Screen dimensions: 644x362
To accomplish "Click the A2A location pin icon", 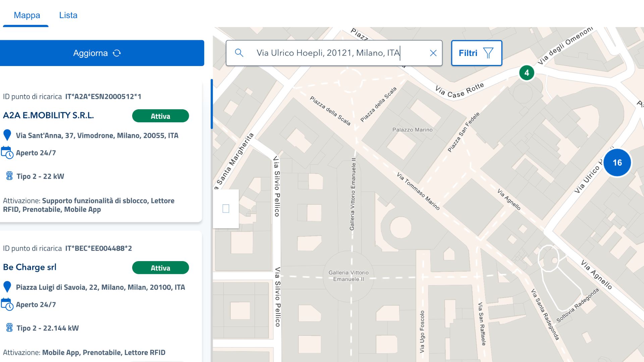I will pos(7,135).
